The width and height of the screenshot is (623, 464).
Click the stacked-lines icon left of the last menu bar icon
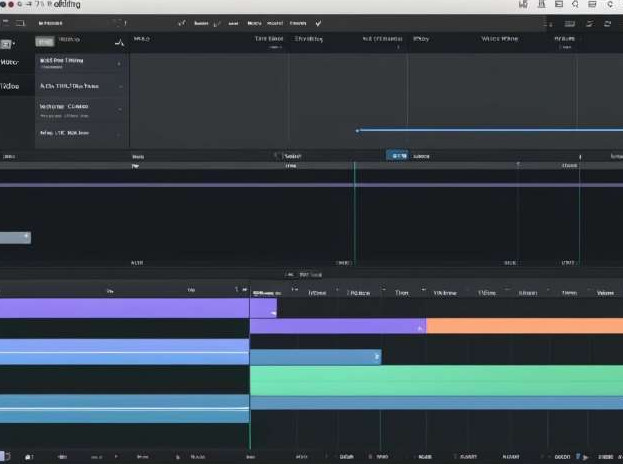592,4
